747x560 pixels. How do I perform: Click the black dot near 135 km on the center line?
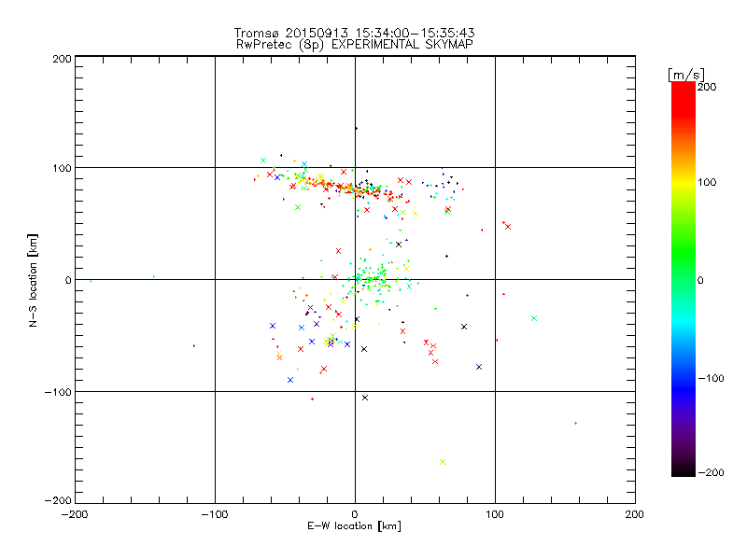click(x=356, y=129)
